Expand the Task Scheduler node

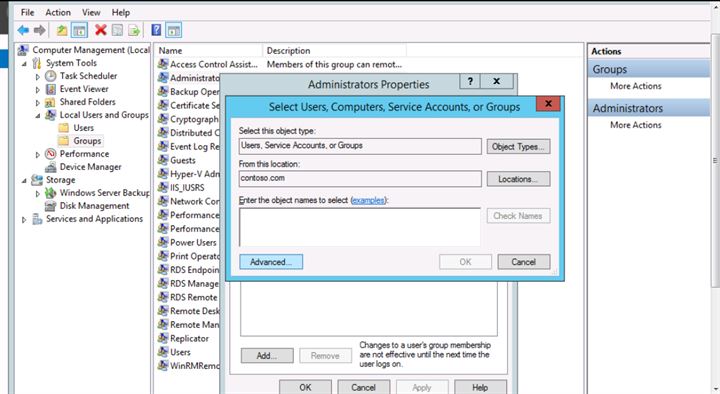click(38, 77)
